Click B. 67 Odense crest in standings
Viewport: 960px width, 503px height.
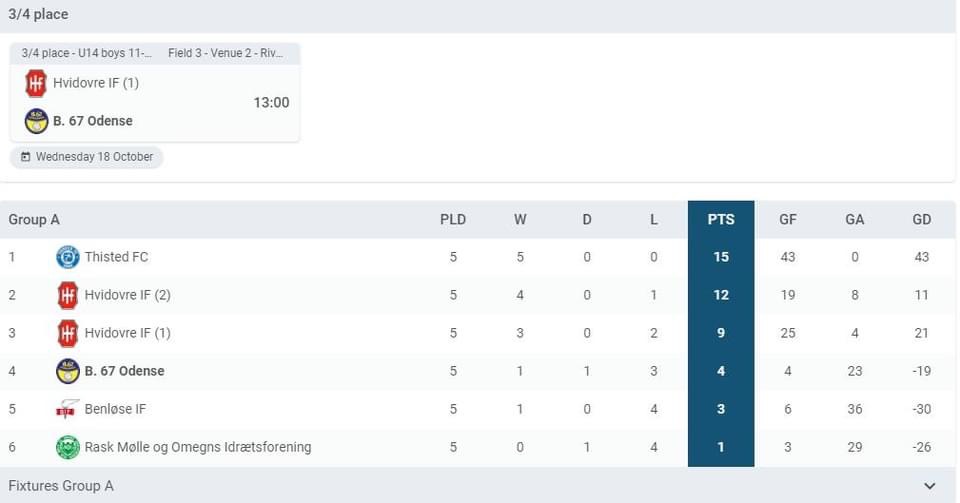[67, 371]
